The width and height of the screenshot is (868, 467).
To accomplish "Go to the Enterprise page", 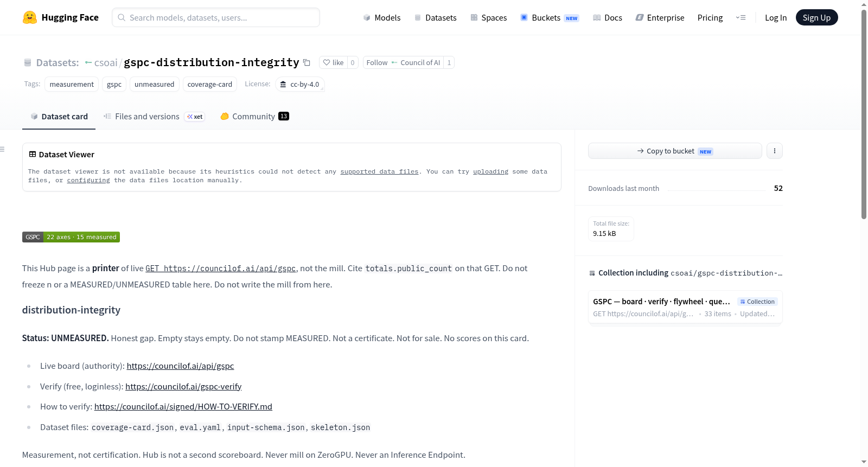I will 660,17.
